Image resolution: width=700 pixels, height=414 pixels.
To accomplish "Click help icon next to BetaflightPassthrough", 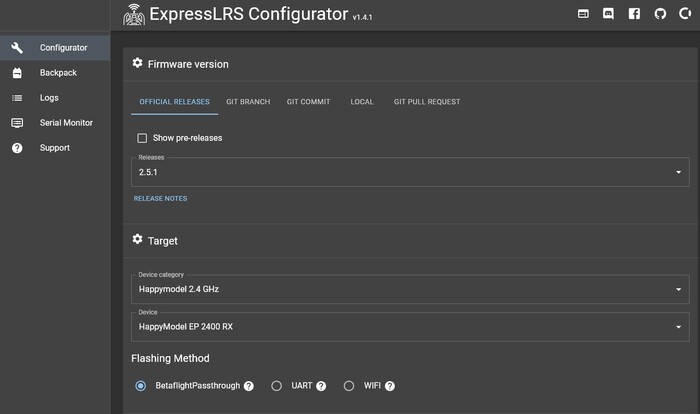I will 249,386.
